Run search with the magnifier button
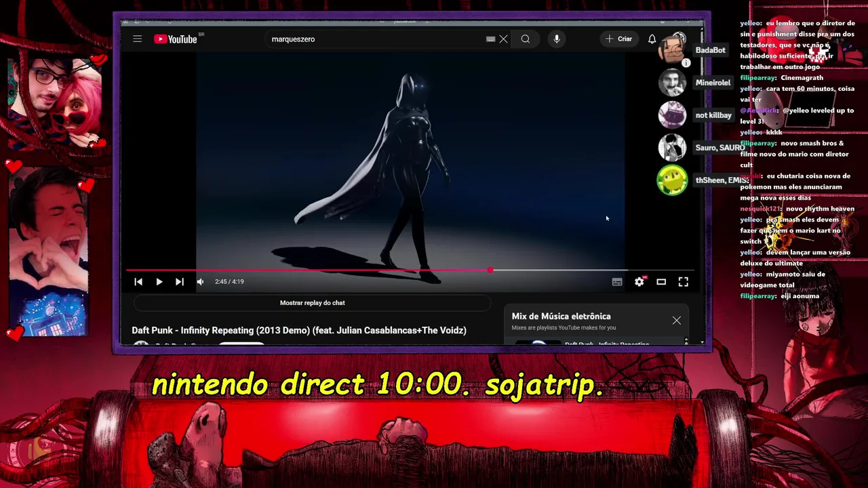Image resolution: width=868 pixels, height=488 pixels. (x=526, y=39)
